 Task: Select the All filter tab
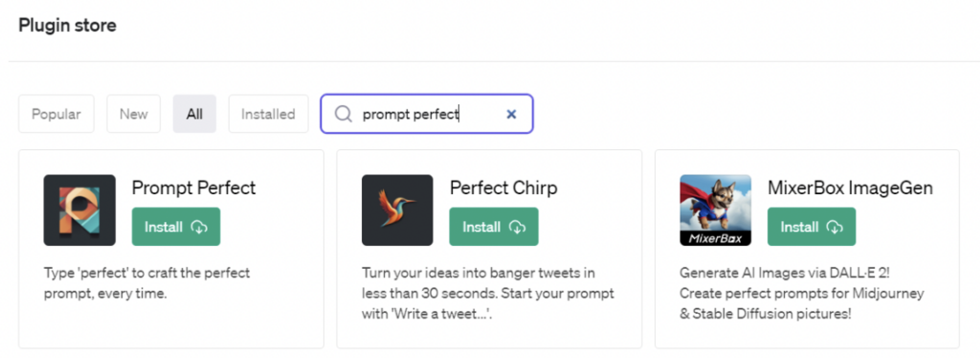pos(194,114)
